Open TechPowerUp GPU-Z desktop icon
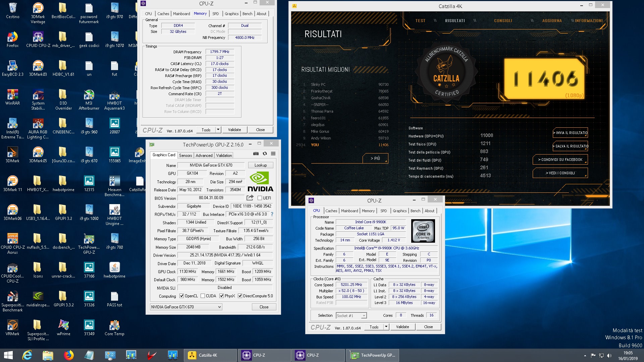This screenshot has width=644, height=362. [89, 244]
